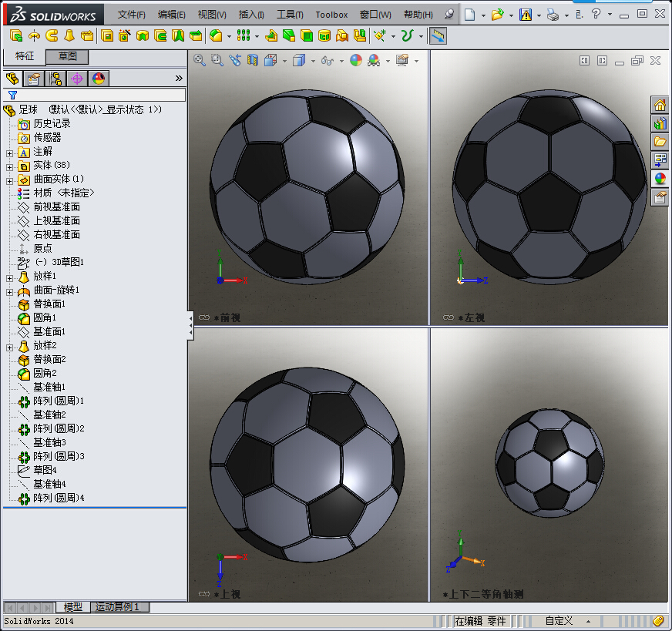The height and width of the screenshot is (631, 672).
Task: Click the Fillet feature toolbar icon
Action: pyautogui.click(x=216, y=36)
